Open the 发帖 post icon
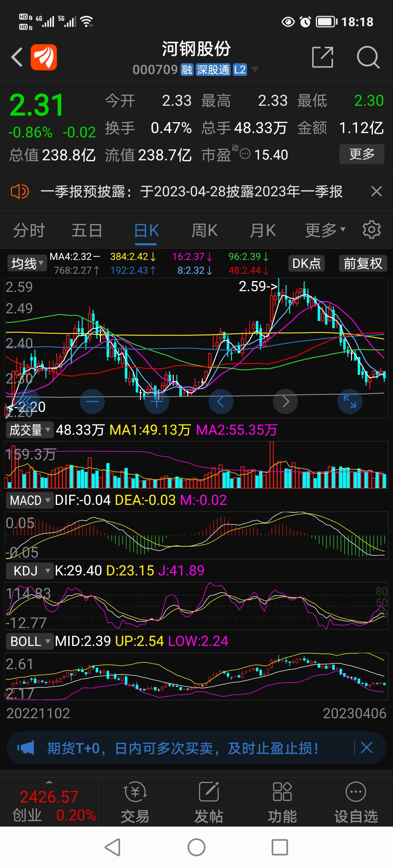 [x=209, y=803]
